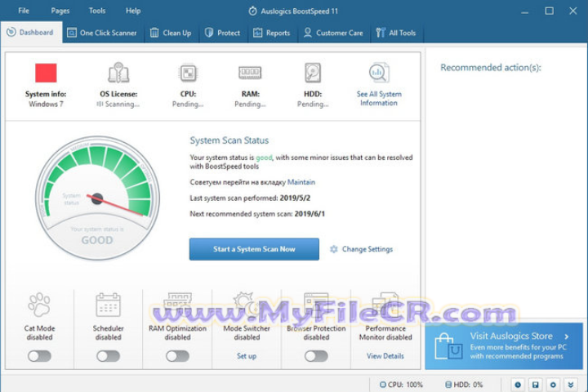Click Start a System Scan Now
588x392 pixels.
(x=254, y=249)
